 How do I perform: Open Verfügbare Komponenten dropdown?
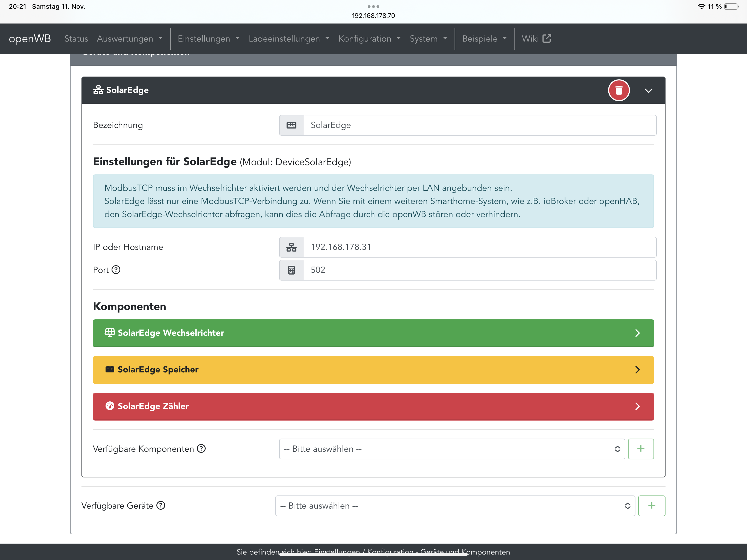[x=451, y=449]
